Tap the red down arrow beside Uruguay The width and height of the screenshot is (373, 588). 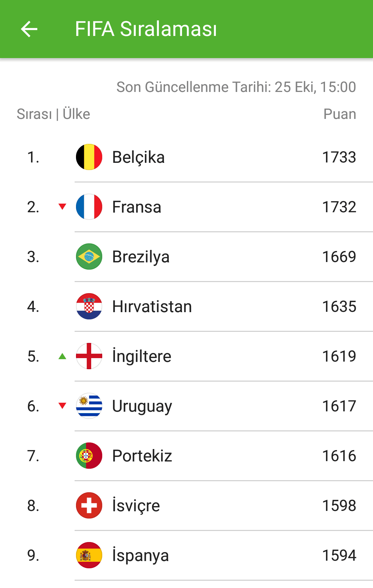click(63, 406)
